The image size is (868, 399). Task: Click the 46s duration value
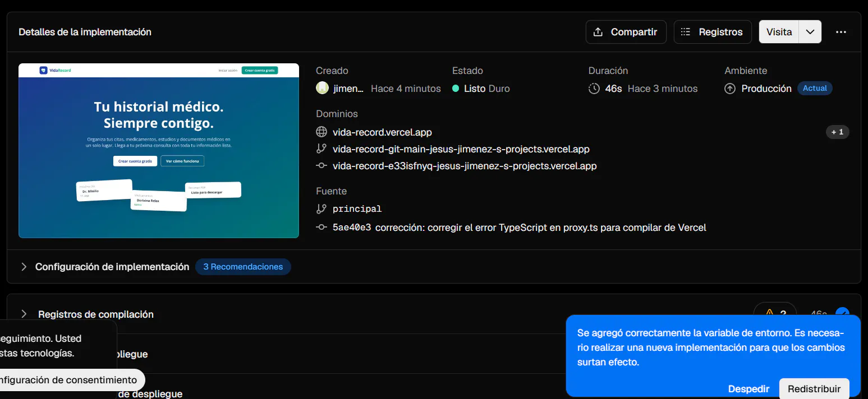(613, 89)
